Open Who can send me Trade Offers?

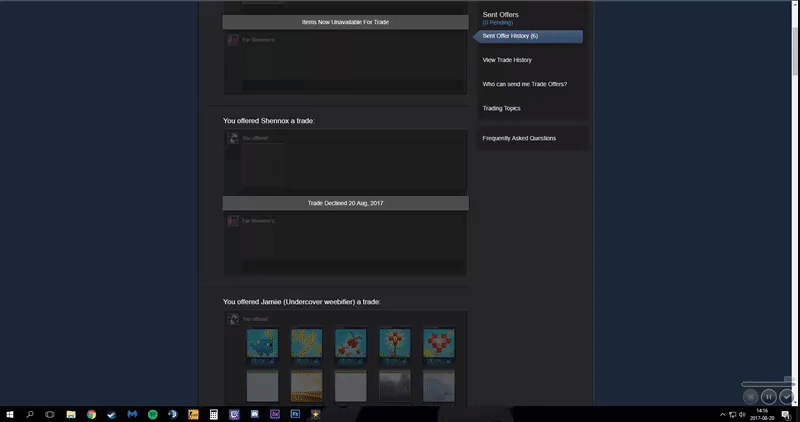coord(524,84)
